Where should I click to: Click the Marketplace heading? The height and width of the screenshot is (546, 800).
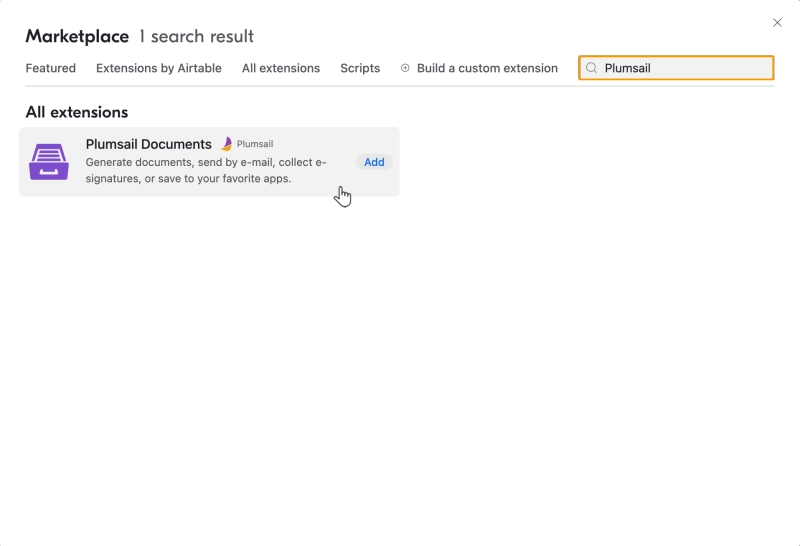(x=77, y=36)
